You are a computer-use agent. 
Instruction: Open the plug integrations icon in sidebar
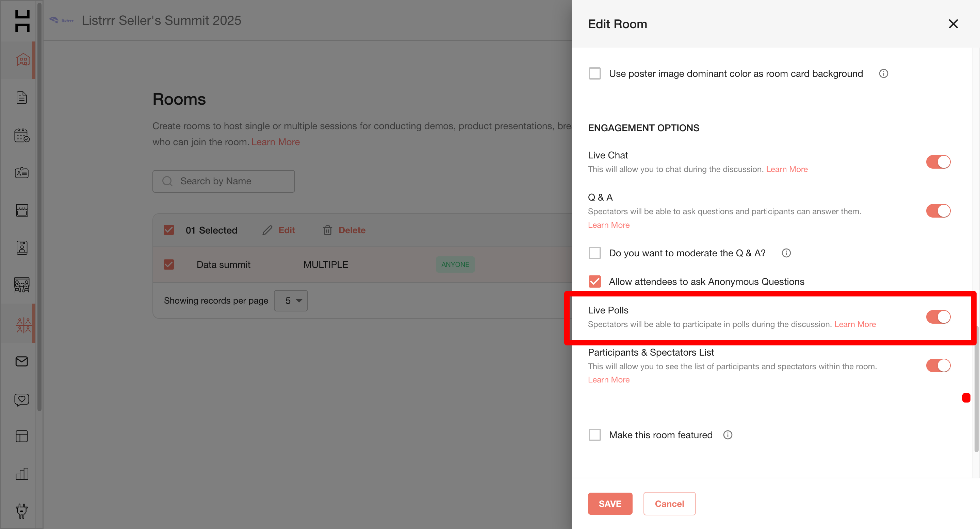(22, 511)
